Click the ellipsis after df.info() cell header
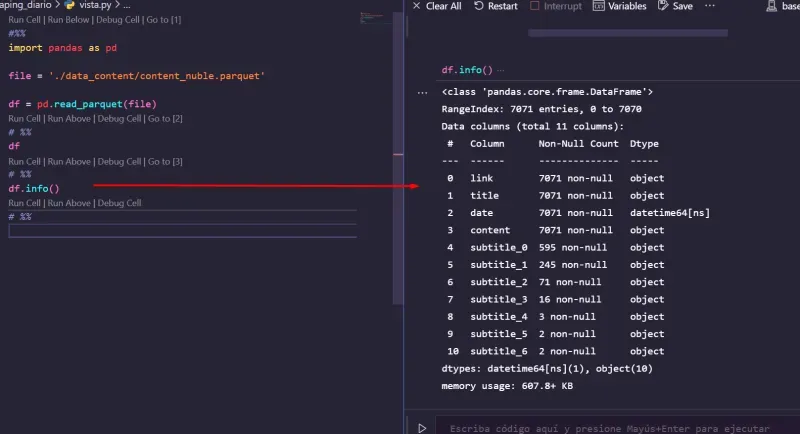This screenshot has height=434, width=800. click(501, 70)
